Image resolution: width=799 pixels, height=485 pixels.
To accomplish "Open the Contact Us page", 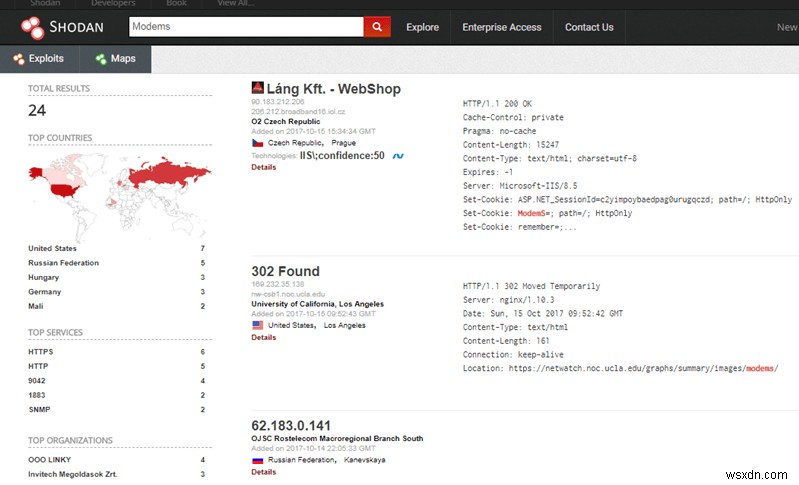I will (589, 28).
